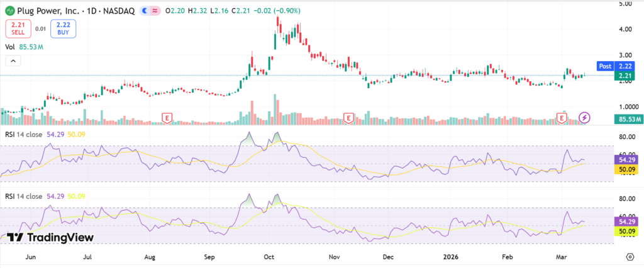Open the earnings marker near March
644x268 pixels.
(562, 118)
